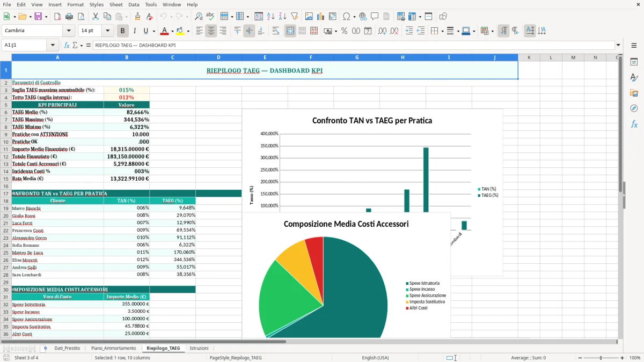The image size is (644, 362).
Task: Expand Name Box dropdown arrow
Action: (53, 45)
